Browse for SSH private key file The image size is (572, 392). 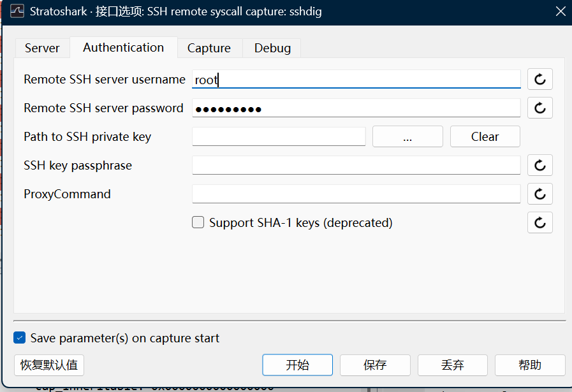407,136
